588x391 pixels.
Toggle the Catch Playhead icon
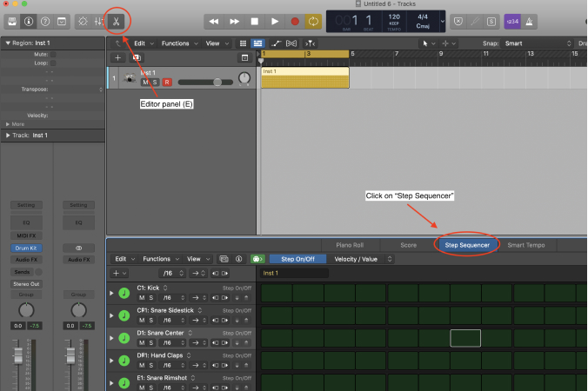tap(310, 43)
